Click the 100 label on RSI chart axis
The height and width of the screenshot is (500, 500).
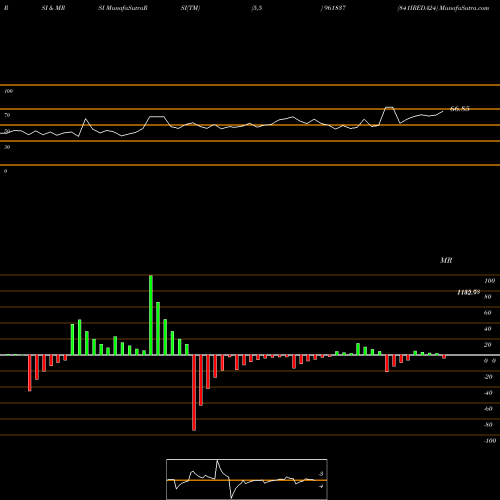point(8,91)
